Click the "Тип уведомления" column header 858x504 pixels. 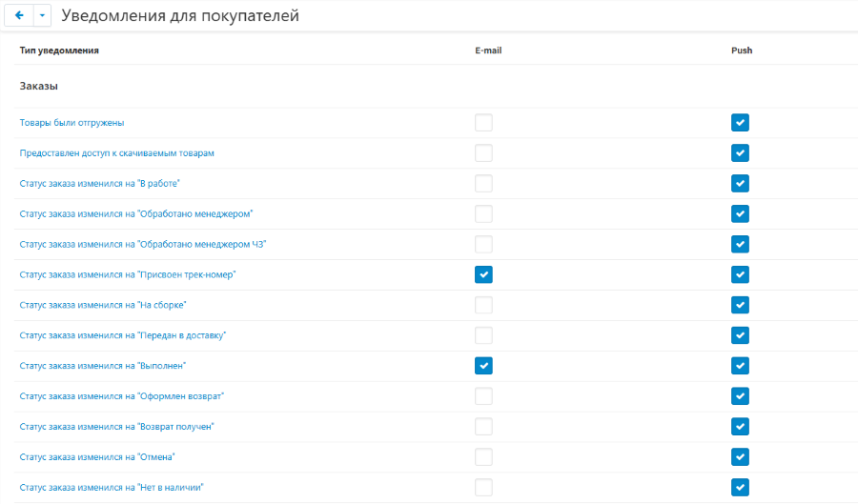click(x=59, y=50)
